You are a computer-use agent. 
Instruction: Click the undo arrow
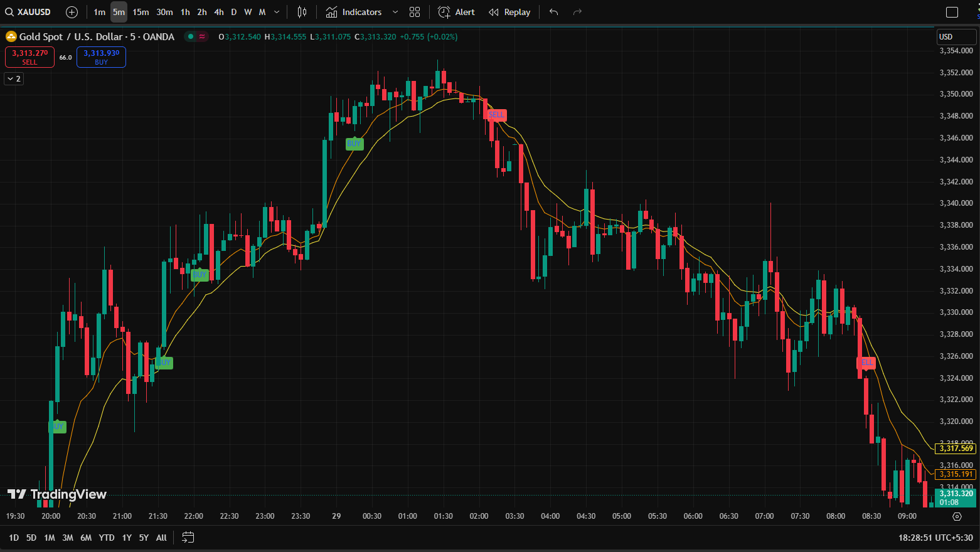pos(553,12)
